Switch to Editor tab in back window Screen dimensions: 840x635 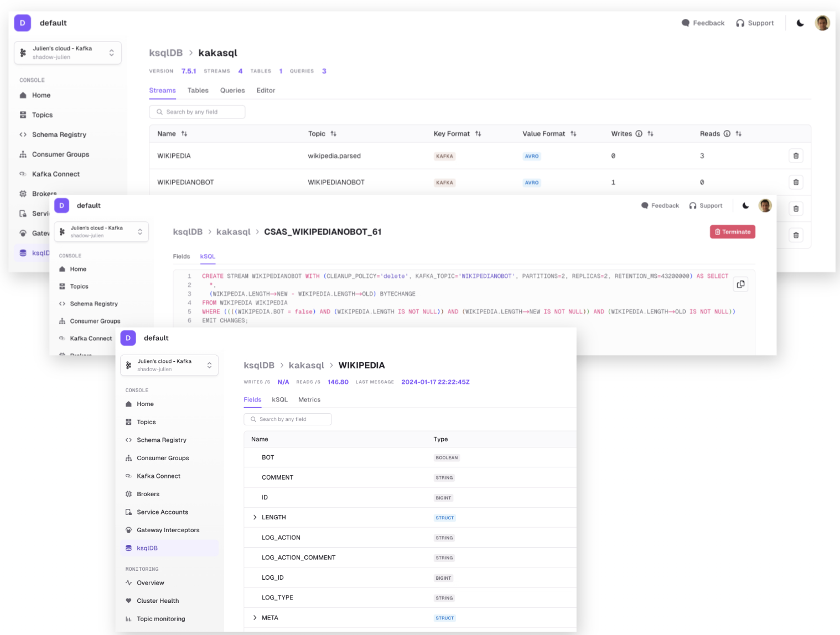[266, 91]
